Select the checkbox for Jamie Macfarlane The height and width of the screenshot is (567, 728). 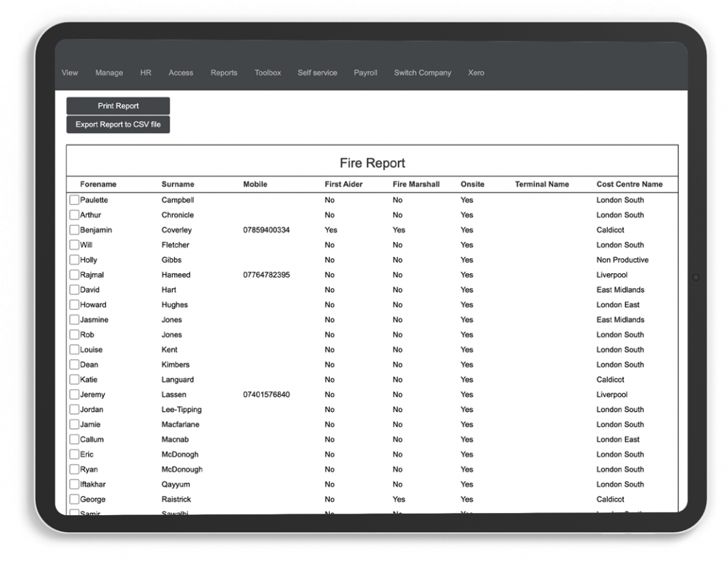[74, 424]
